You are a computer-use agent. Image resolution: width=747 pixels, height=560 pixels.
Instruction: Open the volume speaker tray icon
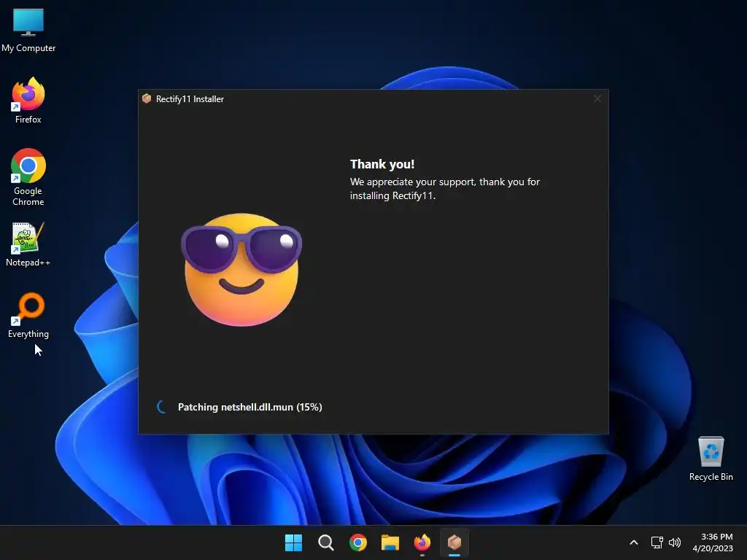[x=675, y=542]
